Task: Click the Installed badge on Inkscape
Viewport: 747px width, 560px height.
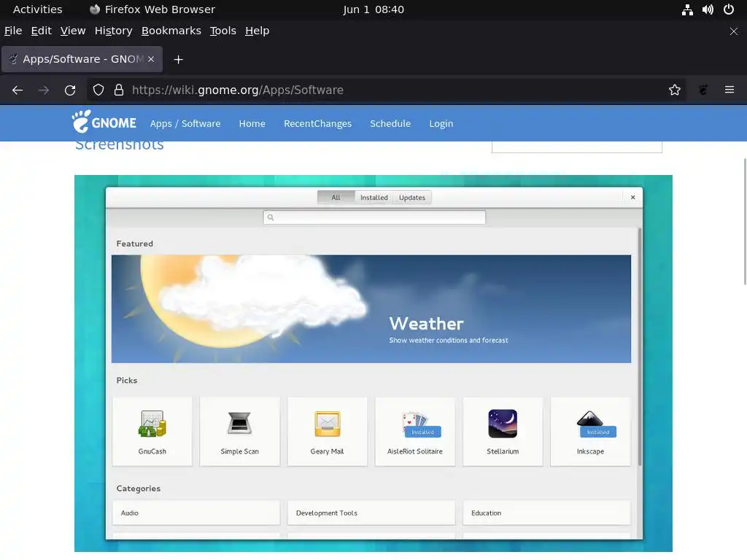Action: click(x=598, y=432)
